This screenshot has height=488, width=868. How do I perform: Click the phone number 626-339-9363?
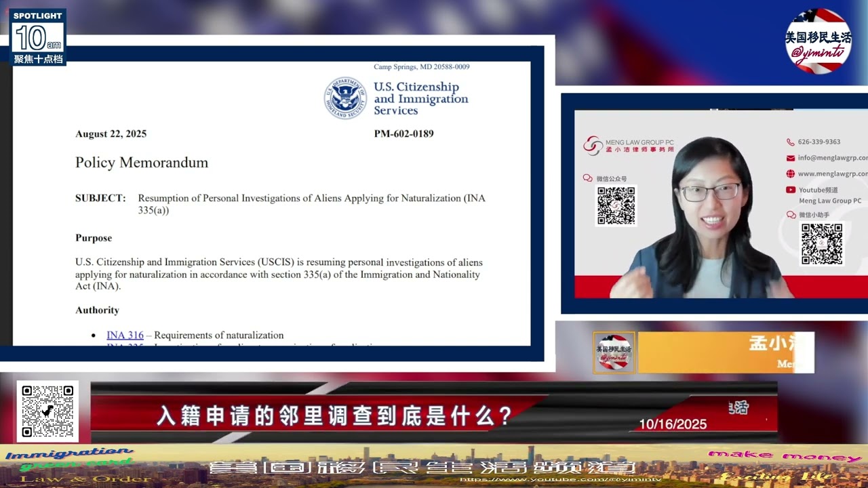pyautogui.click(x=819, y=142)
